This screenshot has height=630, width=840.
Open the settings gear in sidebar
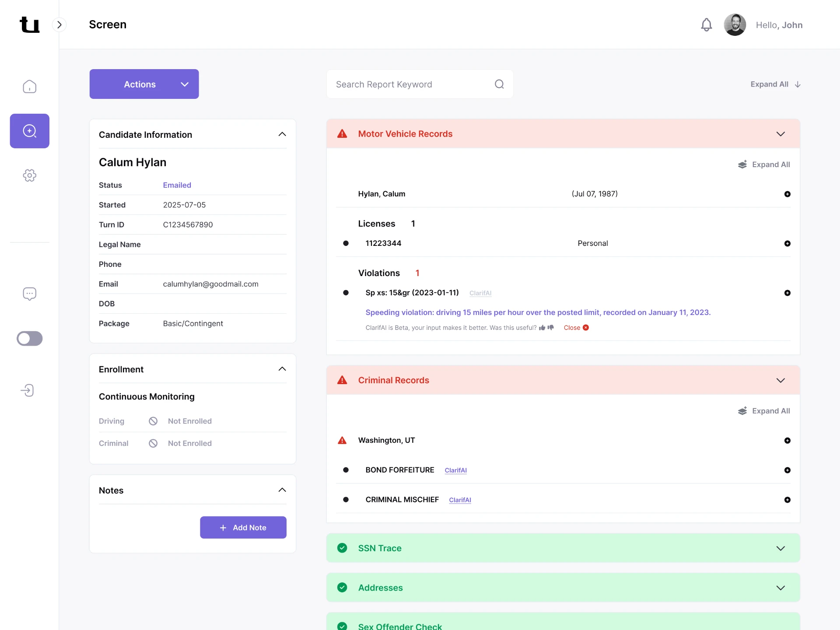point(29,175)
